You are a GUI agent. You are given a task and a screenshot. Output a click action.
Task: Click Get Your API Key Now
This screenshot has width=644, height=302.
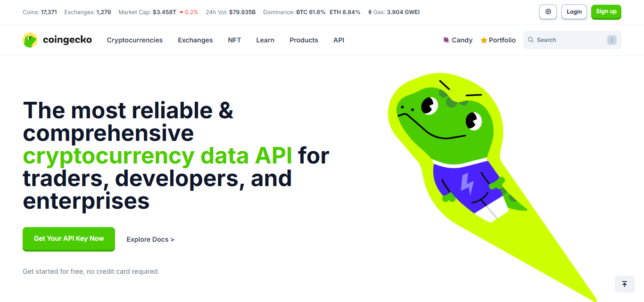click(69, 239)
